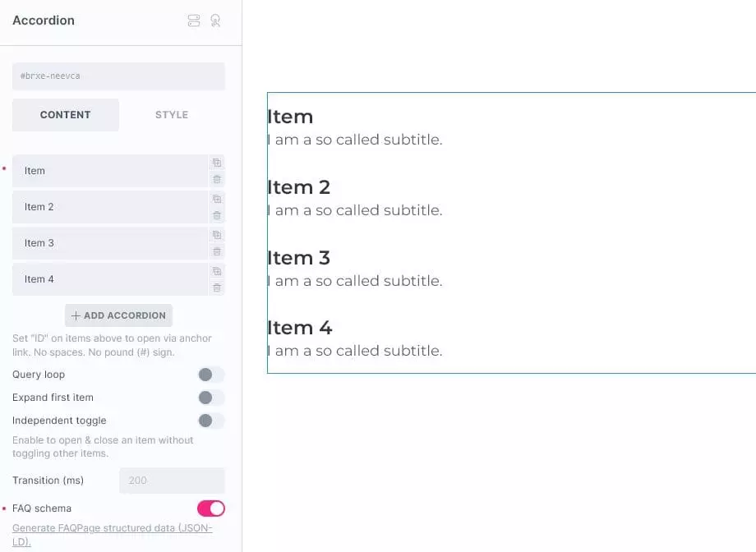Click the layout icon beside the Accordion title
Viewport: 756px width, 552px height.
coord(194,21)
